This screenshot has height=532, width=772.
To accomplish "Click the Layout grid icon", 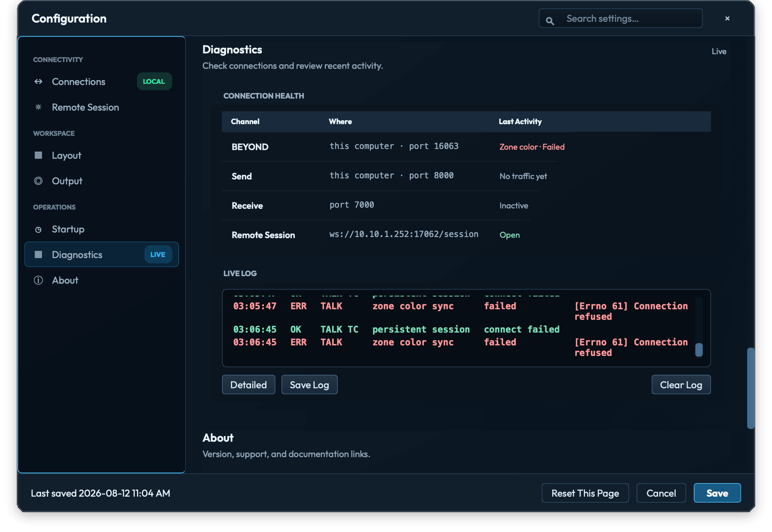I will pos(38,155).
